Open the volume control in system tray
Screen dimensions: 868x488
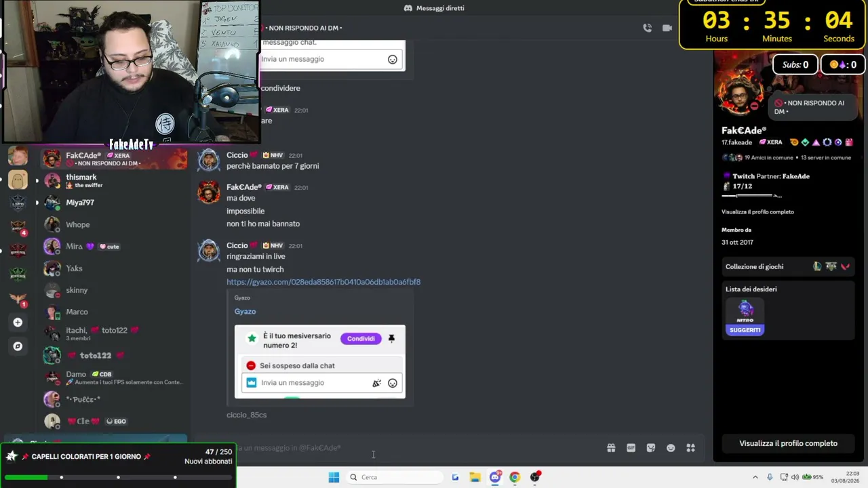click(795, 477)
